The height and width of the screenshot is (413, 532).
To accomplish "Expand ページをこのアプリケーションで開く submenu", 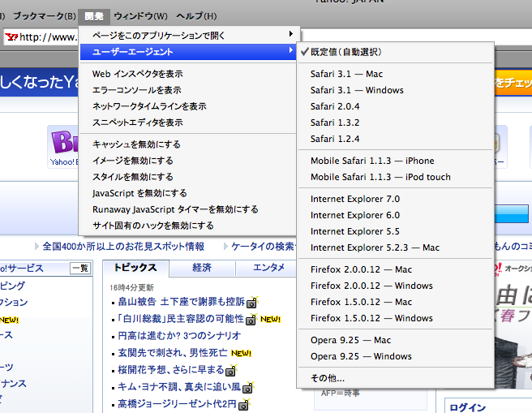I will click(x=187, y=35).
